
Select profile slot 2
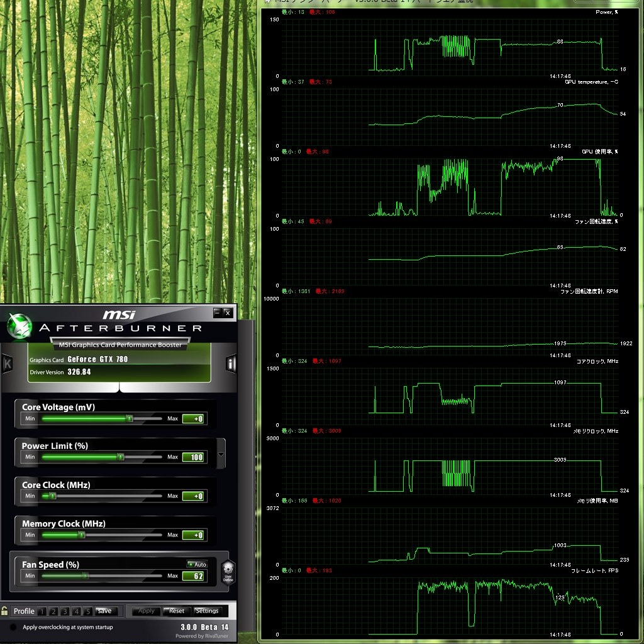53,611
